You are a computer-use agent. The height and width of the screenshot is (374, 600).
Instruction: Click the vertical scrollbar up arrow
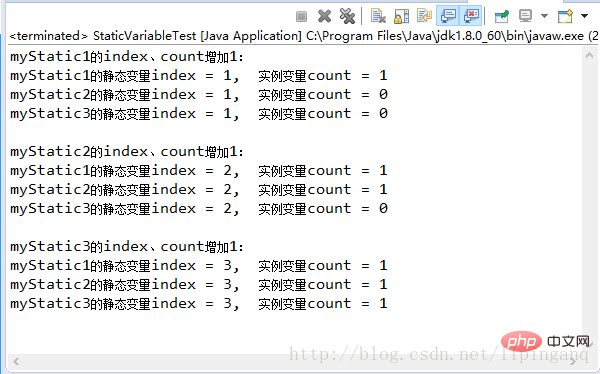tap(589, 56)
